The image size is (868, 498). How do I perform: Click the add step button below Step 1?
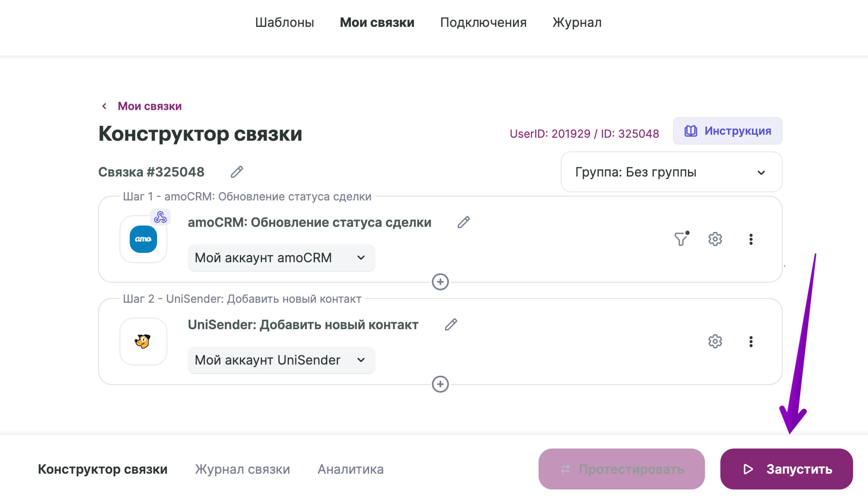440,282
